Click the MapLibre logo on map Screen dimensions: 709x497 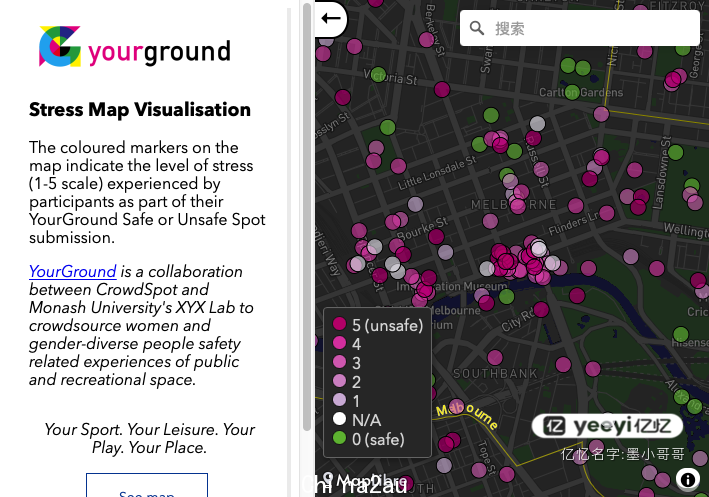click(365, 481)
